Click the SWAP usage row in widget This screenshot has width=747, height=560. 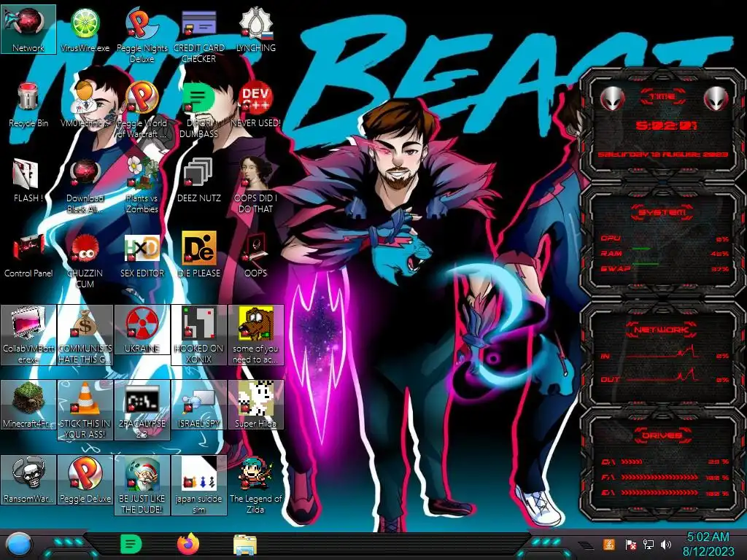point(665,269)
